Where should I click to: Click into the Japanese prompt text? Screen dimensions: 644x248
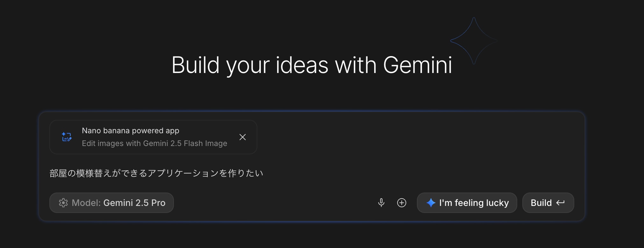click(x=156, y=173)
